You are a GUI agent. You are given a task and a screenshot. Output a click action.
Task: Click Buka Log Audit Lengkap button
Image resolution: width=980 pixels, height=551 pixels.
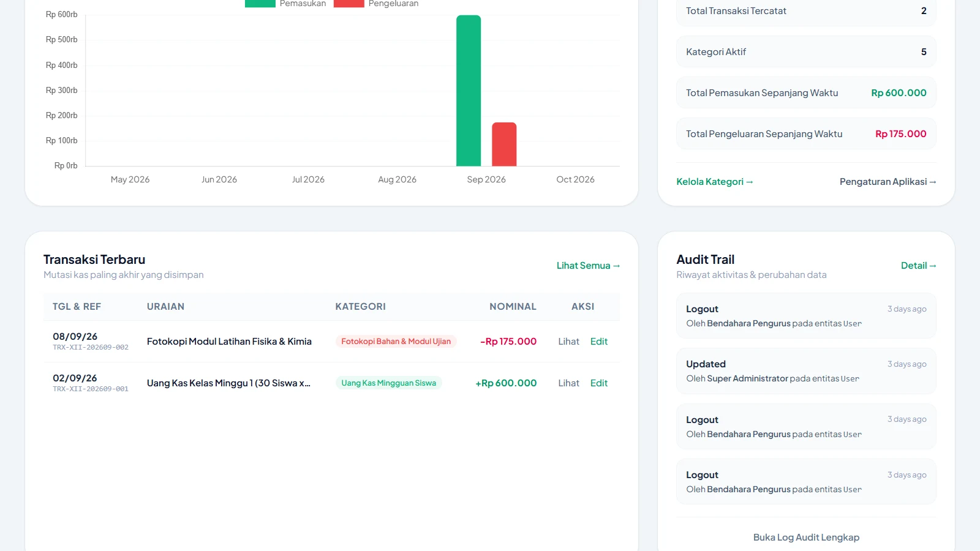pos(806,538)
